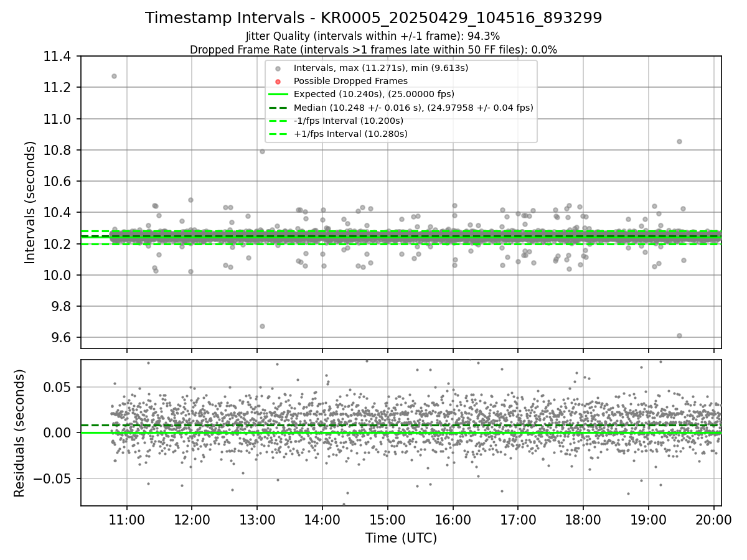Click the outlier point near 10.85s around 19:30

coord(679,141)
